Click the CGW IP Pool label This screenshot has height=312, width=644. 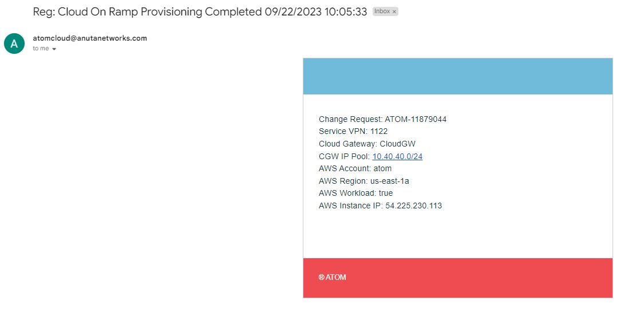click(345, 156)
